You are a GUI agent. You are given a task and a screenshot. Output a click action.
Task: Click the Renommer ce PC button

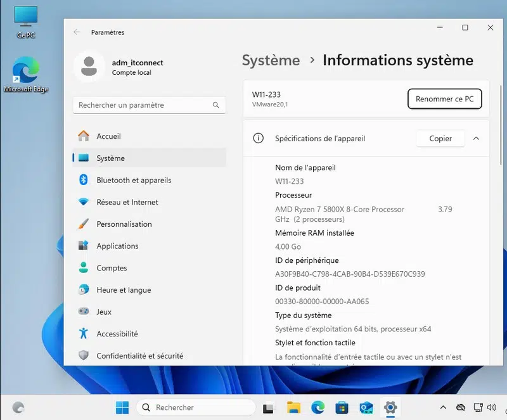point(444,99)
